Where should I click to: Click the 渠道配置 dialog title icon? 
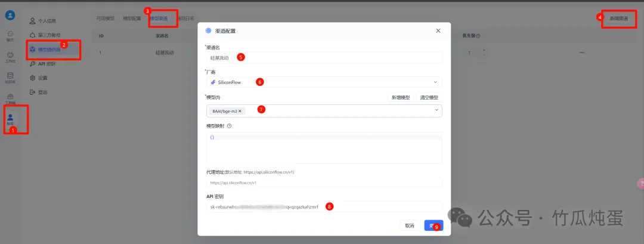tap(208, 31)
